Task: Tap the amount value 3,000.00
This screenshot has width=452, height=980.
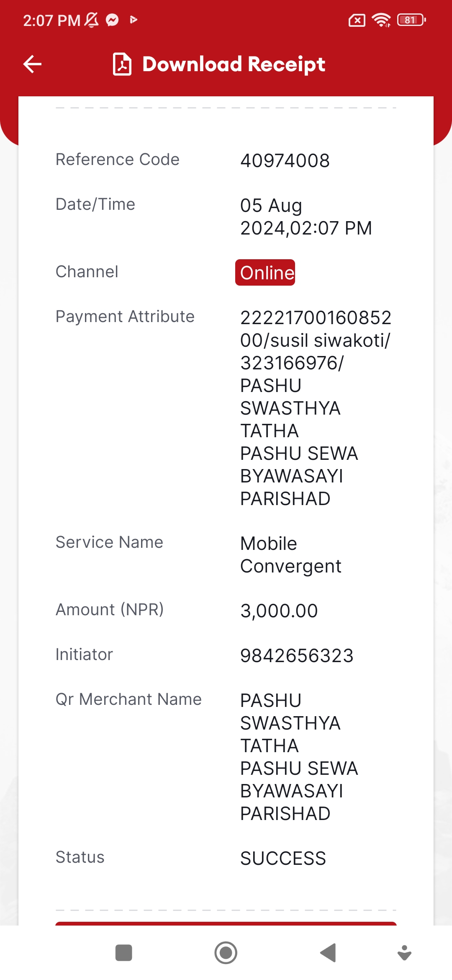Action: (x=279, y=611)
